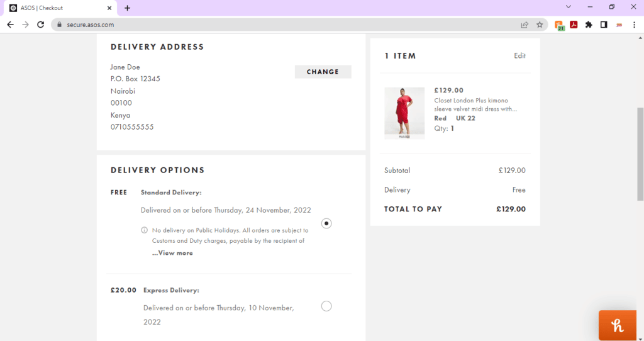This screenshot has height=341, width=644.
Task: Bookmark this page with the star icon
Action: click(x=540, y=25)
